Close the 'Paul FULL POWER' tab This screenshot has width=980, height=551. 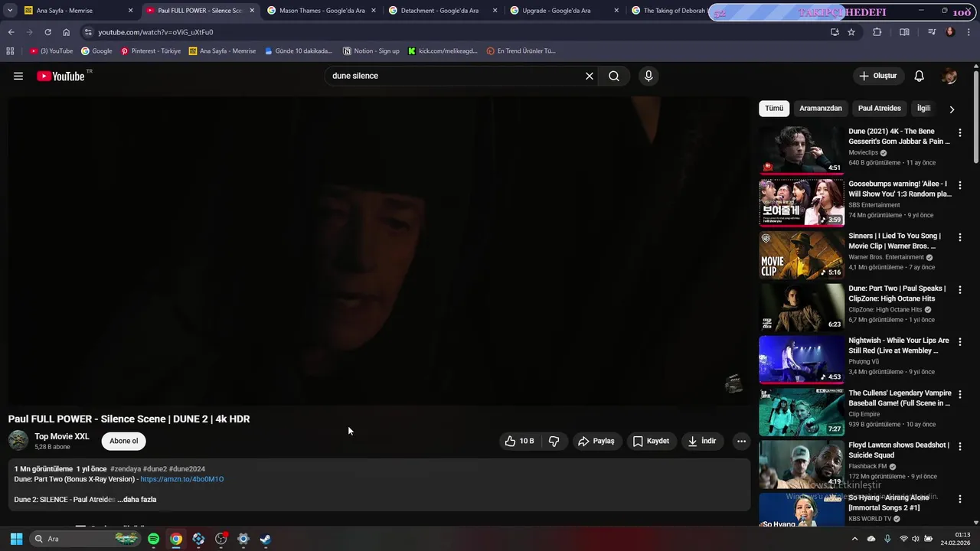coord(252,11)
